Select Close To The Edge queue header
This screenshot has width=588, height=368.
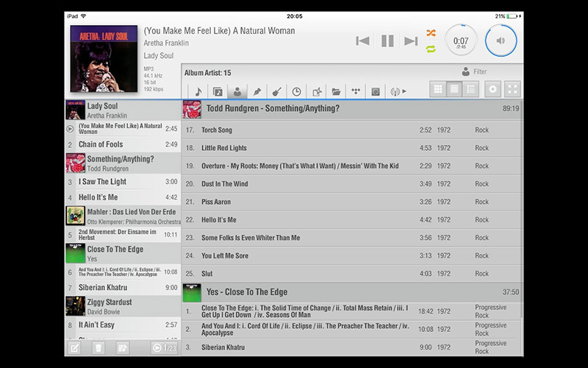(123, 253)
